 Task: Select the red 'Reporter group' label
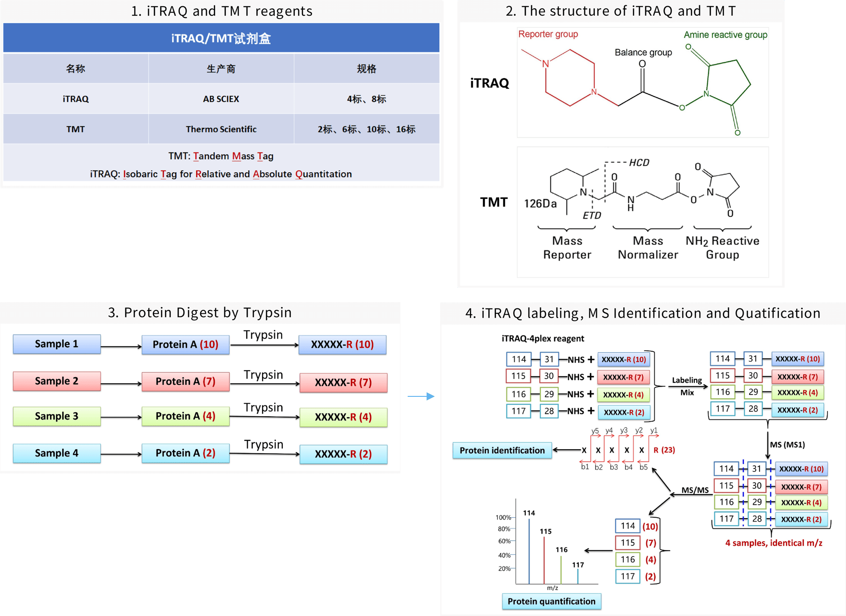[x=548, y=34]
